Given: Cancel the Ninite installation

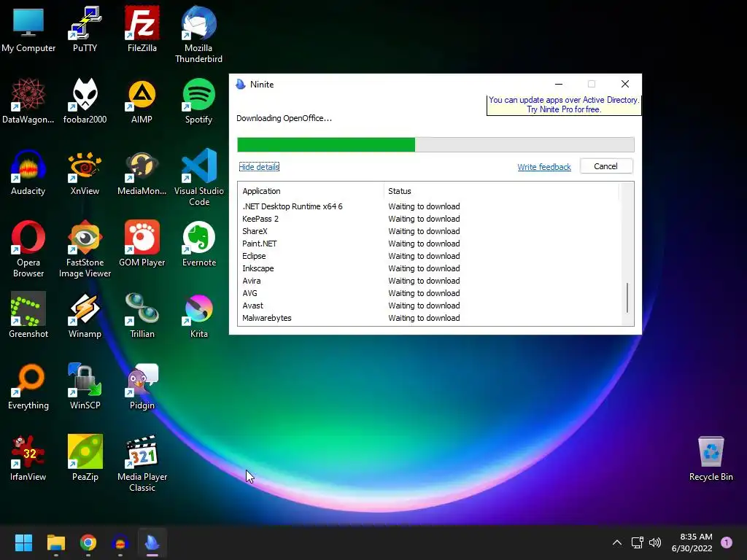Looking at the screenshot, I should click(606, 166).
